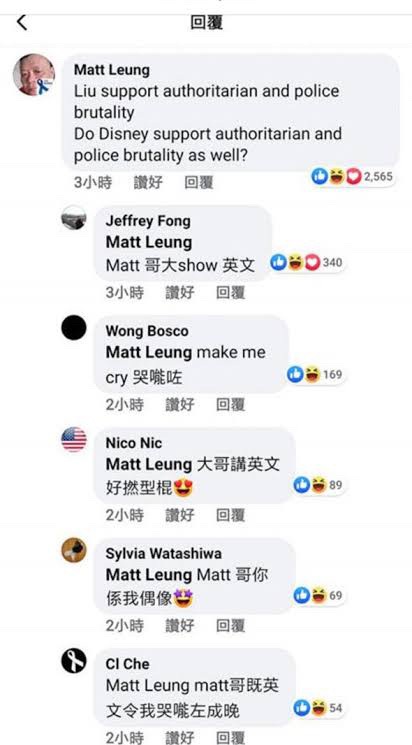This screenshot has width=412, height=745.
Task: Open Jeffrey Fong's avatar
Action: click(x=74, y=218)
